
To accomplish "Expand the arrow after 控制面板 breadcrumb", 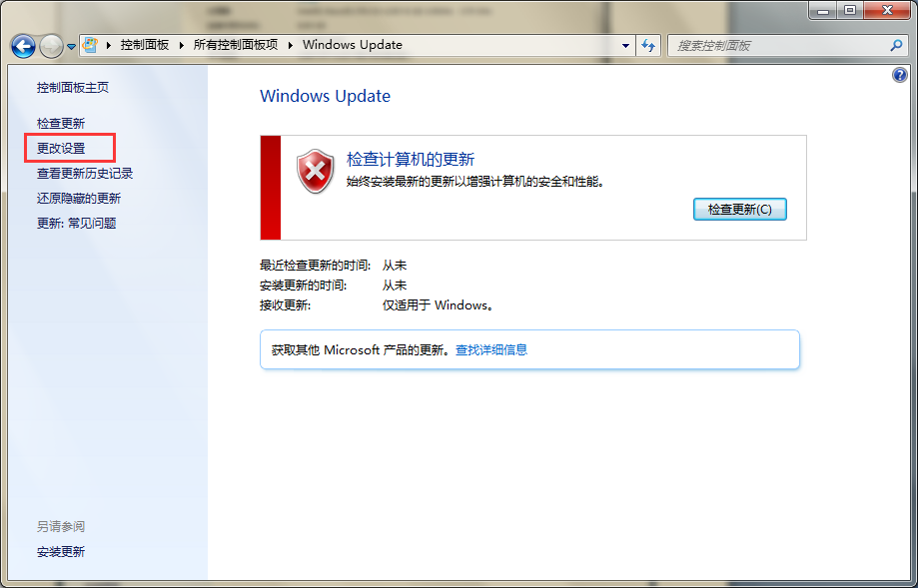I will pos(181,45).
